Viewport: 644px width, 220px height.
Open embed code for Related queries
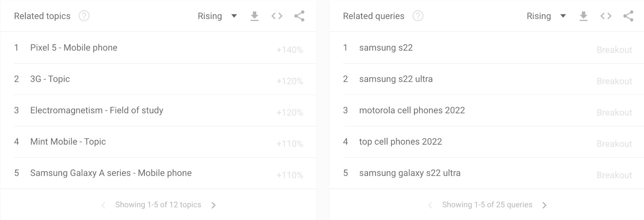pyautogui.click(x=606, y=16)
